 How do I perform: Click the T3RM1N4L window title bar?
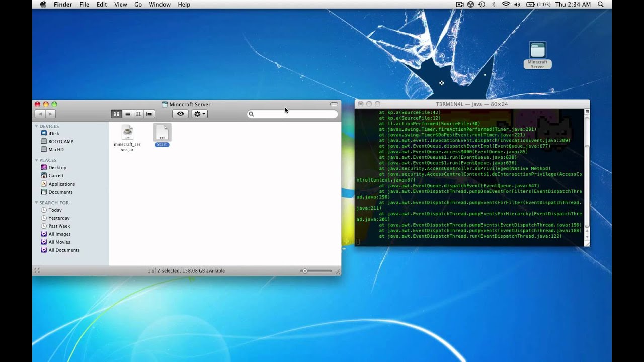pos(472,104)
